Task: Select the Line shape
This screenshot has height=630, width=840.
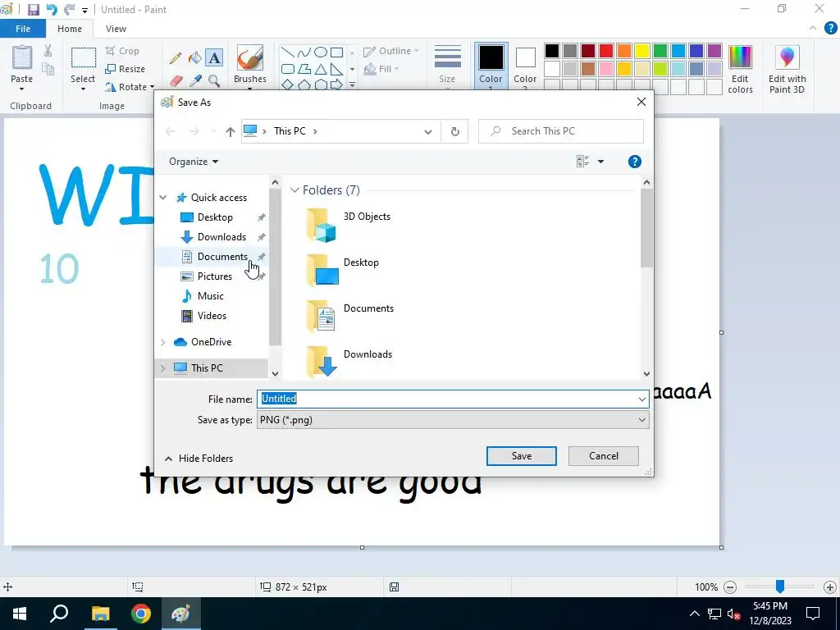Action: pos(288,52)
